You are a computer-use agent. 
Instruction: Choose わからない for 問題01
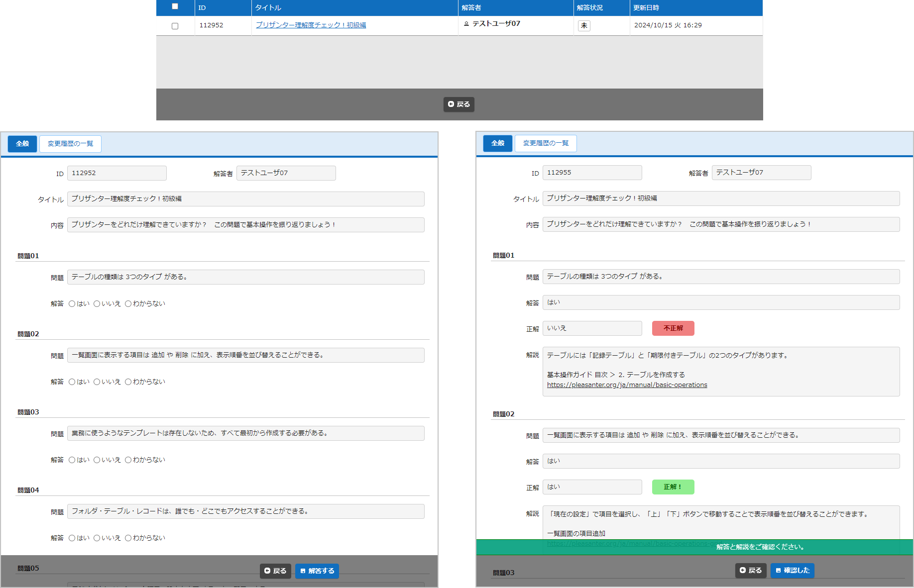[128, 304]
